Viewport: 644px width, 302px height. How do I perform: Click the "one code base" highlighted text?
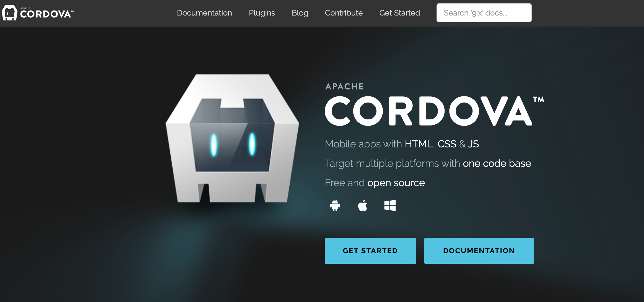pos(497,163)
